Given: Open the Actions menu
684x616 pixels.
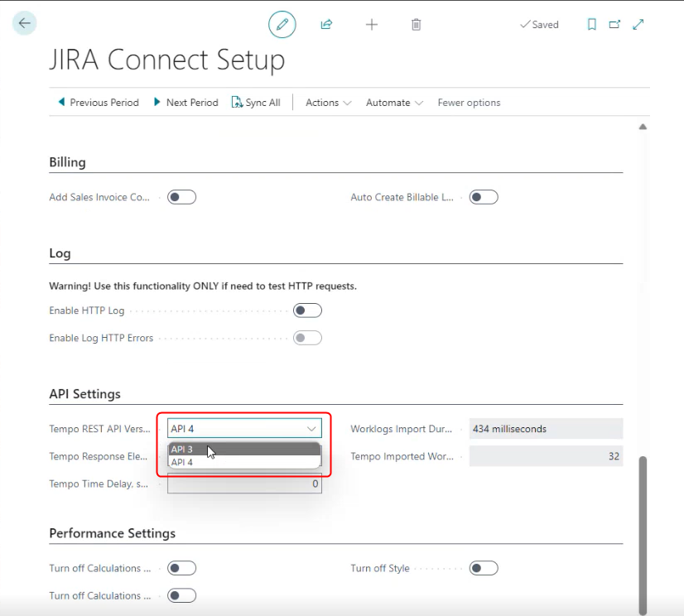Looking at the screenshot, I should [x=329, y=103].
